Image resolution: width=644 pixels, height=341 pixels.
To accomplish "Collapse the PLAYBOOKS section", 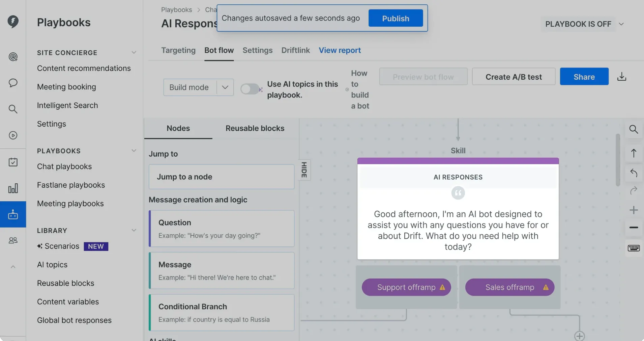I will (x=134, y=151).
